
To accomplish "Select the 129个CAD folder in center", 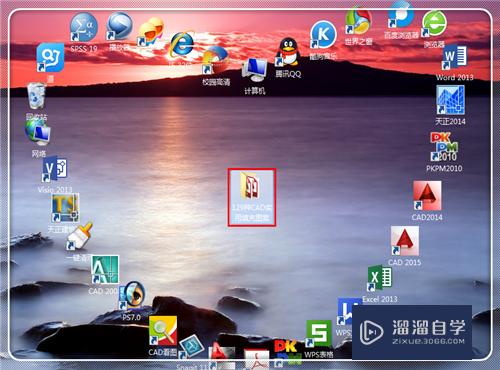I will click(252, 197).
